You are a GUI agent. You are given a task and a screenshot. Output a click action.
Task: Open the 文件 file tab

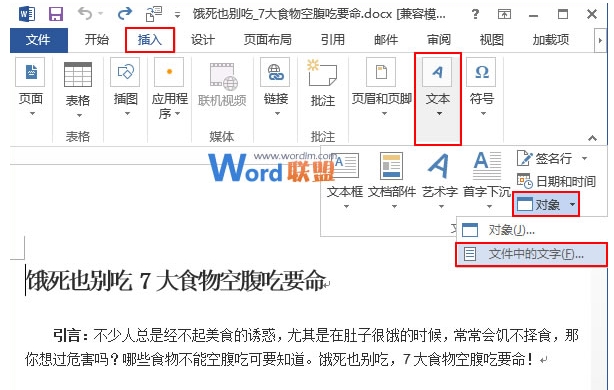point(39,40)
